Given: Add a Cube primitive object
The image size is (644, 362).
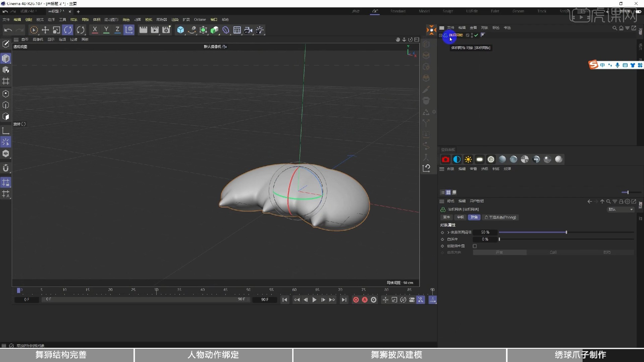Looking at the screenshot, I should tap(180, 30).
